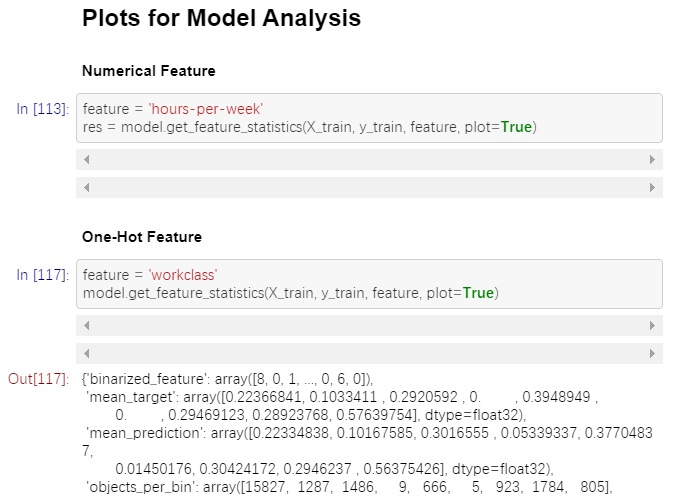
Task: Click left arrow of first scrollbar under In [117] cell
Action: [x=87, y=325]
